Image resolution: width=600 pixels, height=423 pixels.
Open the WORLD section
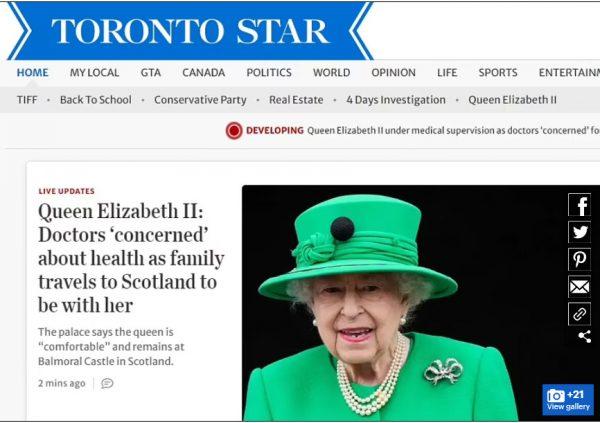(x=331, y=72)
